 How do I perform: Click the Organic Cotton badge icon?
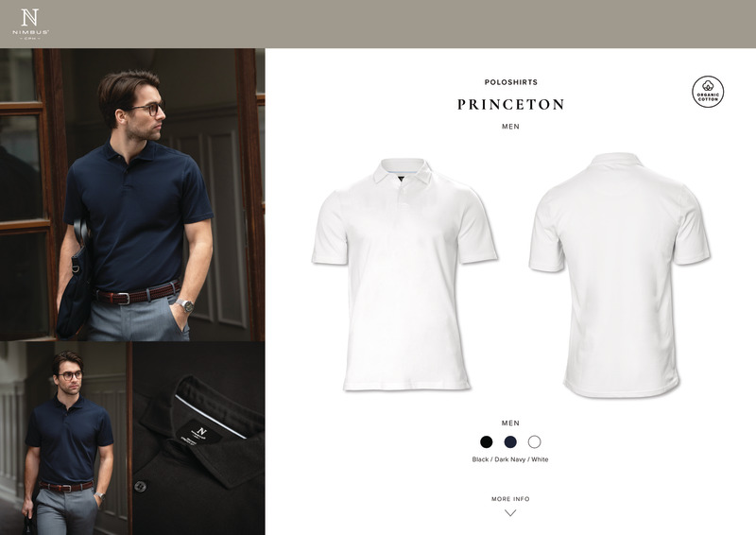click(707, 91)
